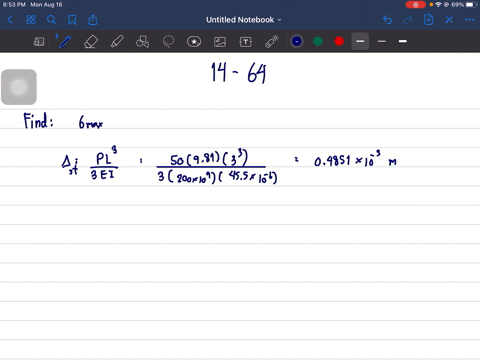Select the Lasso tool
Screen dimensions: 480x360
168,42
